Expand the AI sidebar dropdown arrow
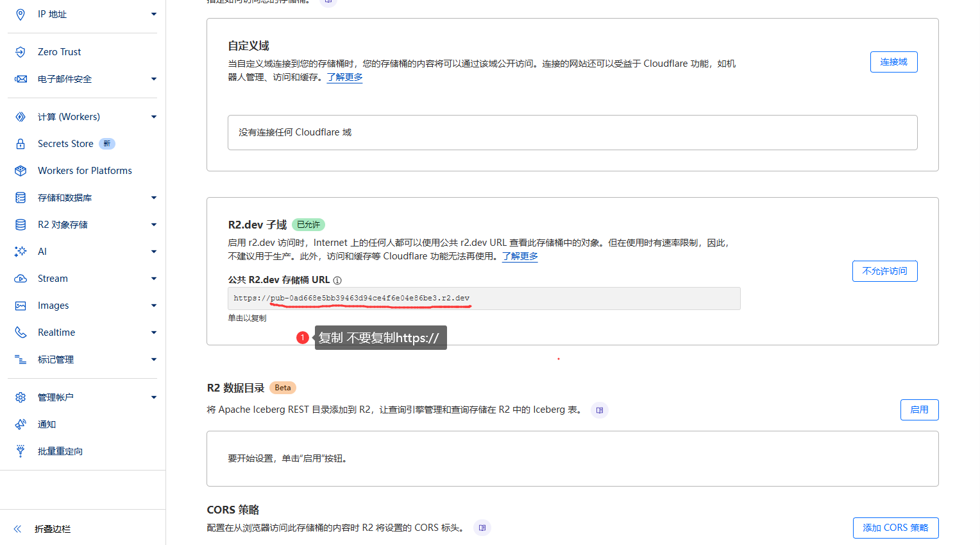Screen dimensions: 980x545 click(153, 252)
